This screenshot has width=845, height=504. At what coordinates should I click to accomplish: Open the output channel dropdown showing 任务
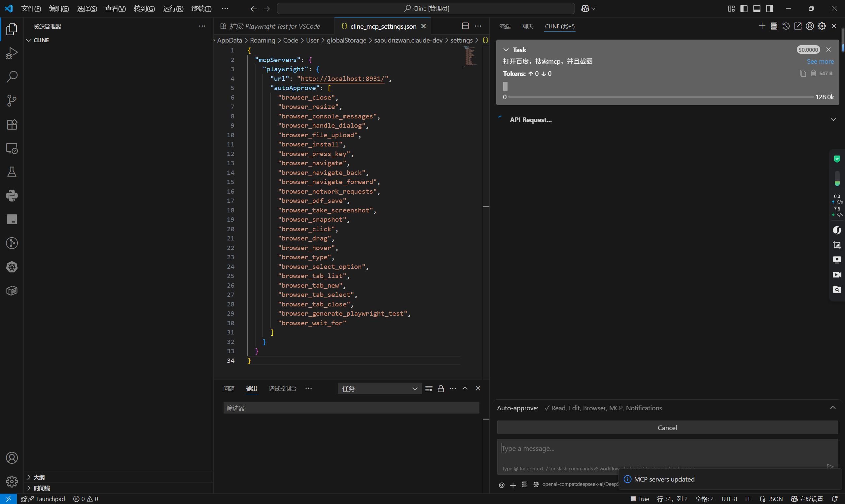(379, 388)
